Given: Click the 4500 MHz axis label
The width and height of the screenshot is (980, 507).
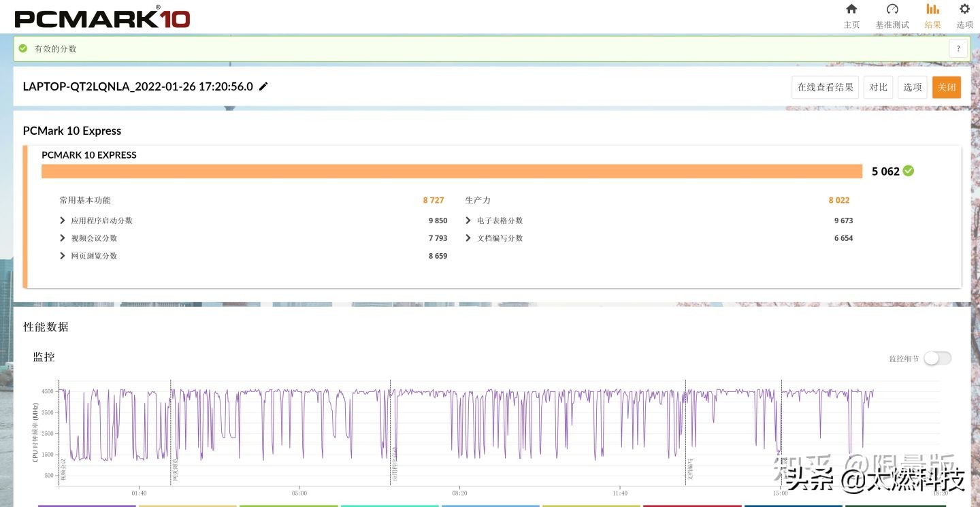Looking at the screenshot, I should [x=48, y=392].
